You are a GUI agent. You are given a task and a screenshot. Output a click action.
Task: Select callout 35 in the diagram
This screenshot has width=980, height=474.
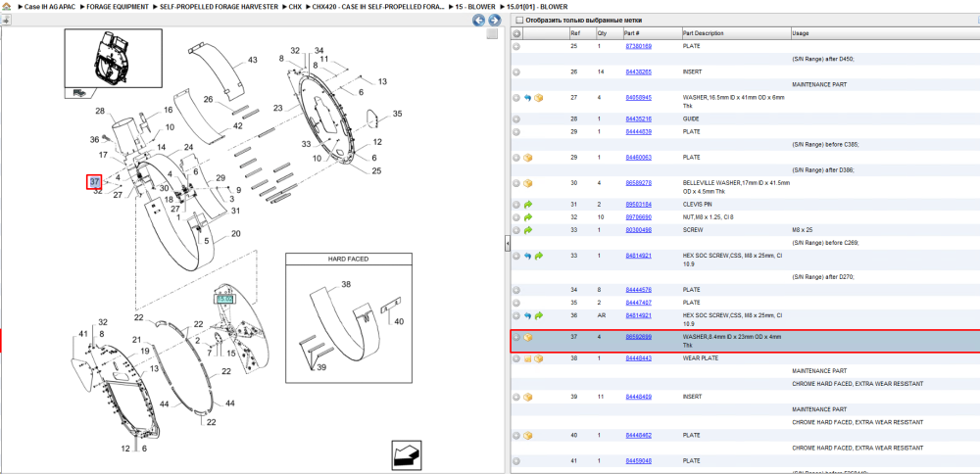click(398, 114)
